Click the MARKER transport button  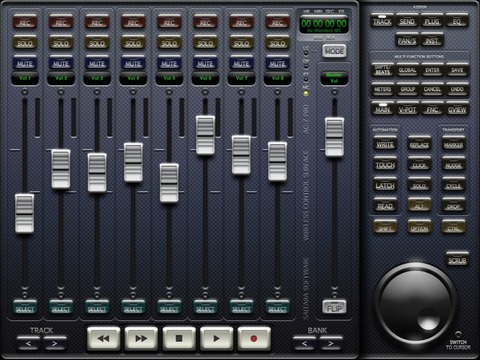[453, 144]
